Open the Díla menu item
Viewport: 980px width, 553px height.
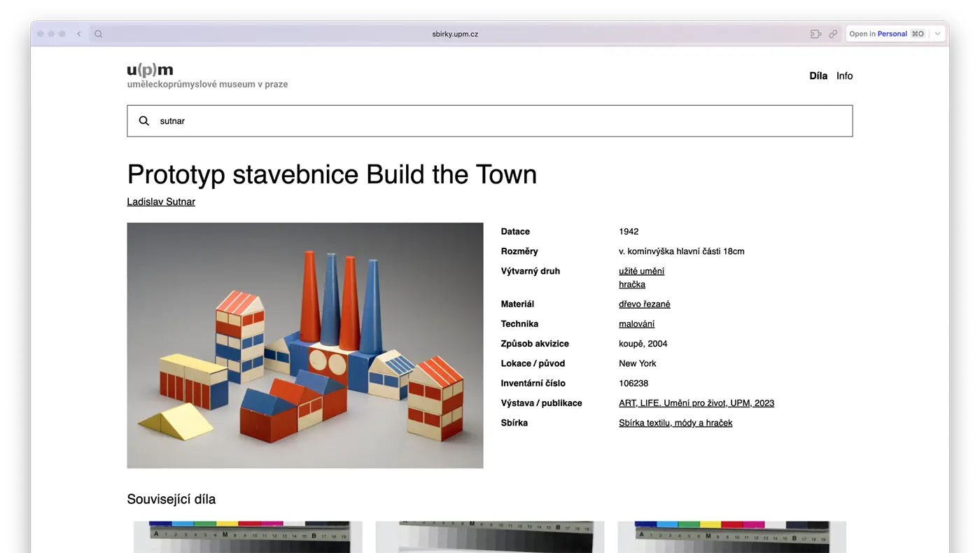pos(818,76)
